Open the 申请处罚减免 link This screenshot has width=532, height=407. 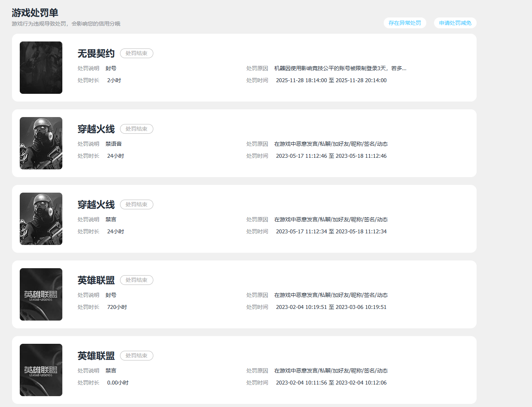point(455,23)
